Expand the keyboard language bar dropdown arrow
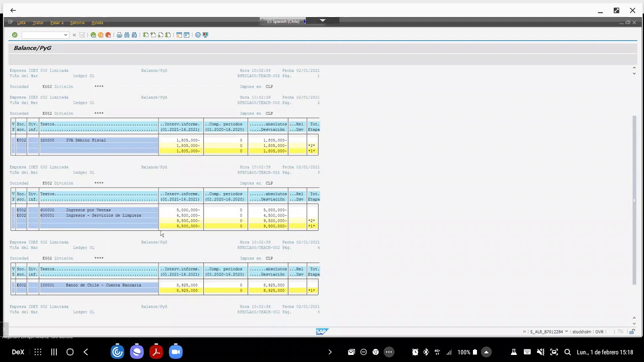 click(x=323, y=21)
